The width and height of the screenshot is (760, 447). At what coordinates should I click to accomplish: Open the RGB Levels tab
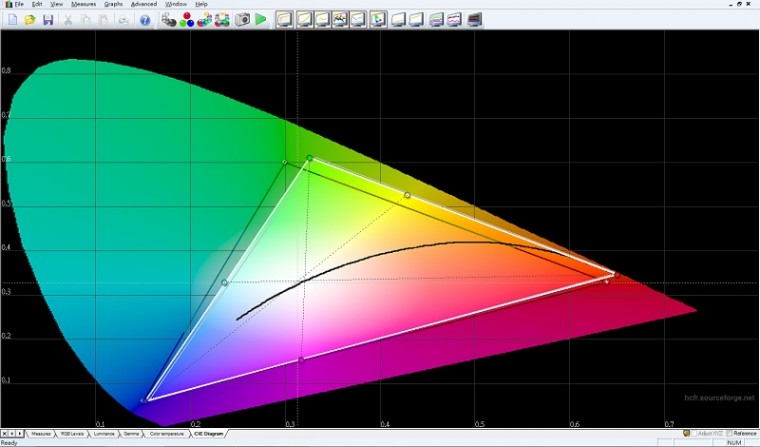(72, 434)
